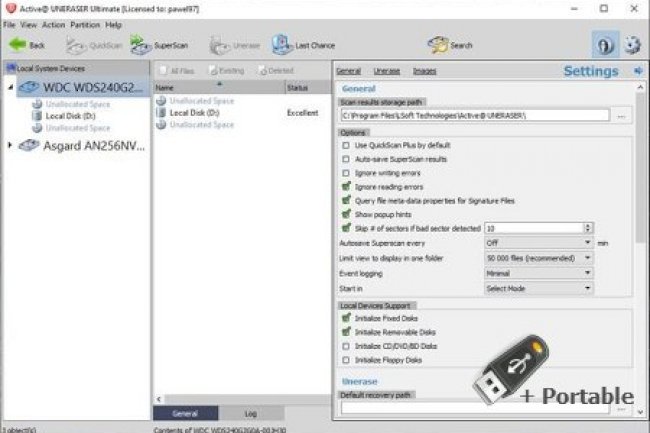Switch to the Log tab
The height and width of the screenshot is (433, 650).
coord(250,412)
